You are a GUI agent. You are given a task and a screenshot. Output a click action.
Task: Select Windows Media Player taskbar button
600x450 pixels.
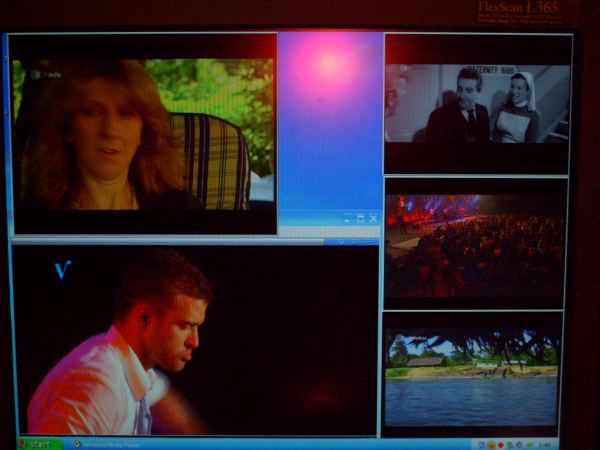pos(108,445)
